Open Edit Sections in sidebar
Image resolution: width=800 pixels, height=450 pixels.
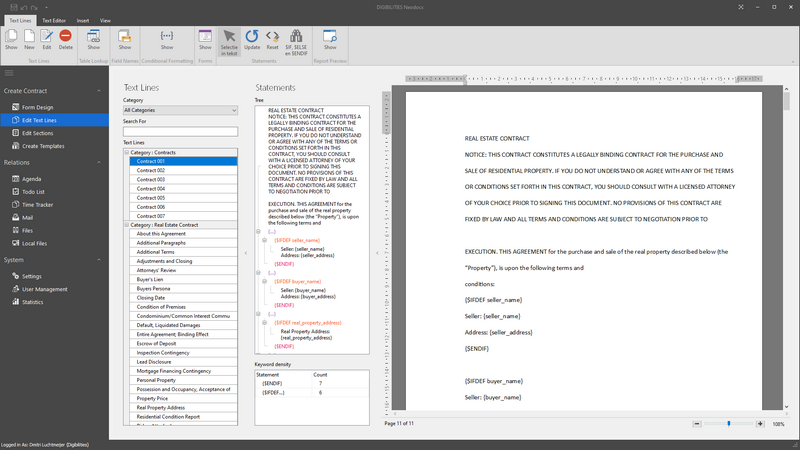tap(37, 133)
